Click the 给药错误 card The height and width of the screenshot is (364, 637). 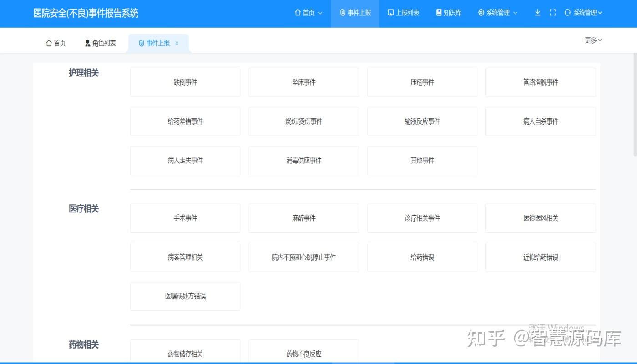[x=422, y=258]
